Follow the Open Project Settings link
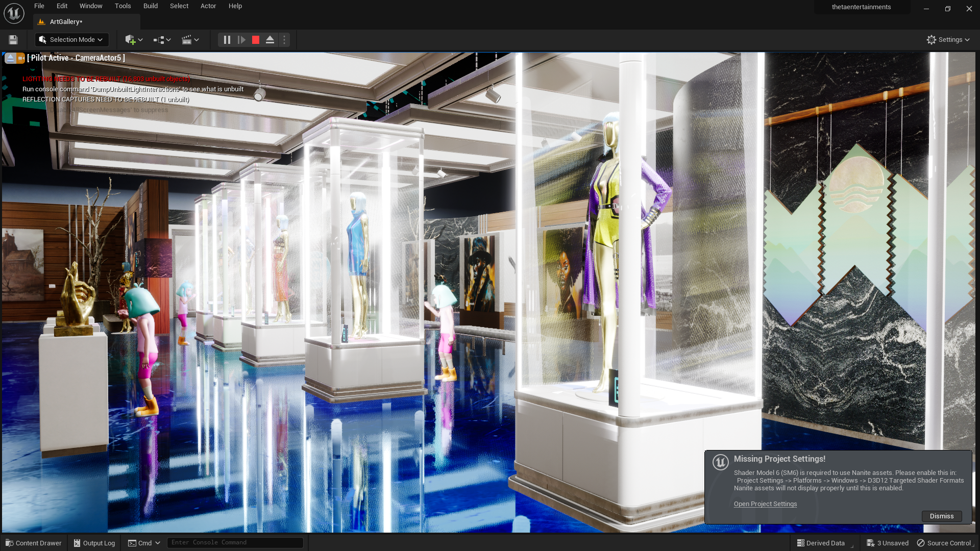Screen dimensions: 980x551 tap(765, 504)
